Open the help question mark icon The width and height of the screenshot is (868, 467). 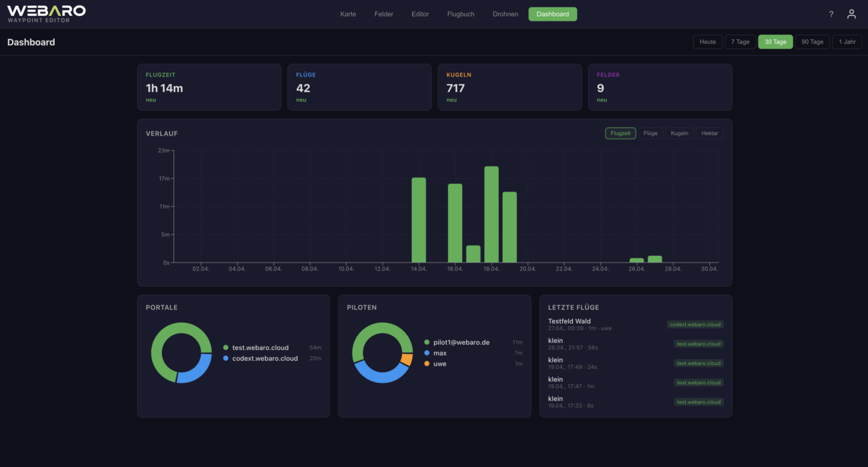(x=831, y=14)
